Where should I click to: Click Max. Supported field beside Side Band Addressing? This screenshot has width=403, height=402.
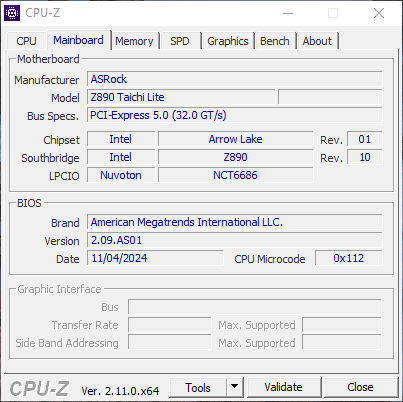(342, 343)
